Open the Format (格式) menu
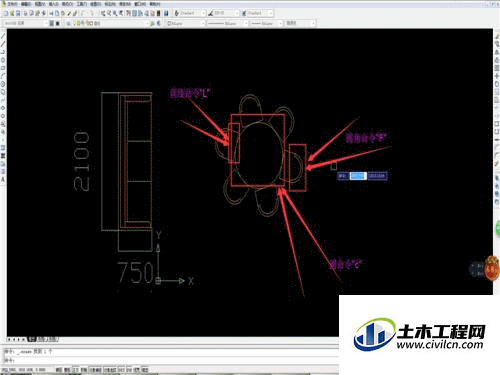Screen dimensions: 500x375 [x=68, y=4]
